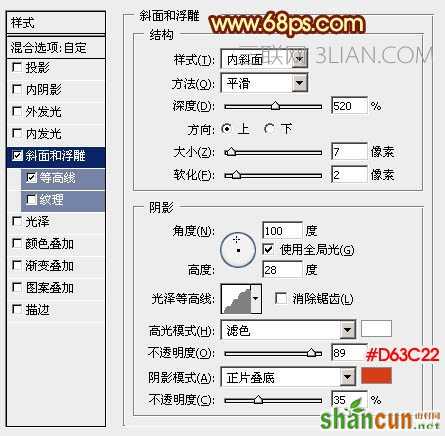Enable the 投影 drop shadow checkbox
Viewport: 445px width, 436px height.
click(17, 67)
